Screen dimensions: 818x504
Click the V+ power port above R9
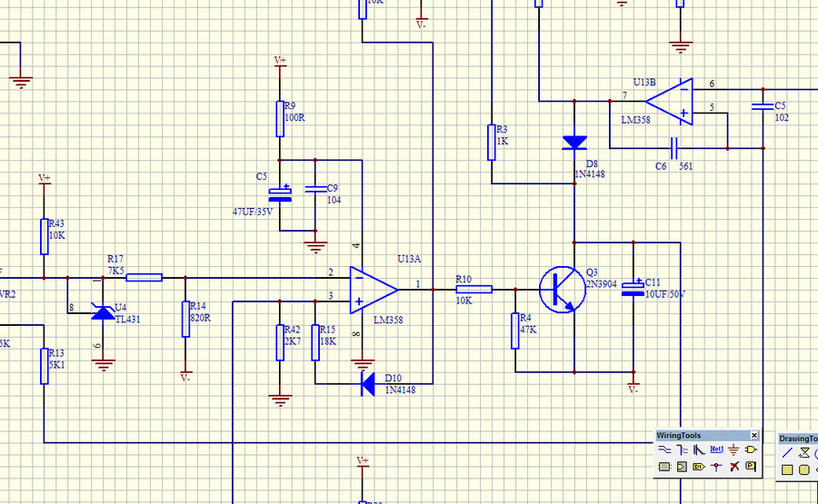click(x=280, y=62)
